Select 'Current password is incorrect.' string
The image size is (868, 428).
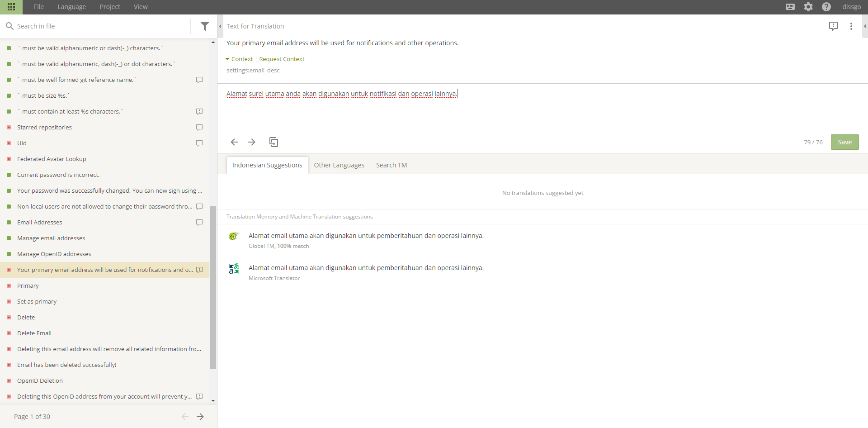click(104, 175)
